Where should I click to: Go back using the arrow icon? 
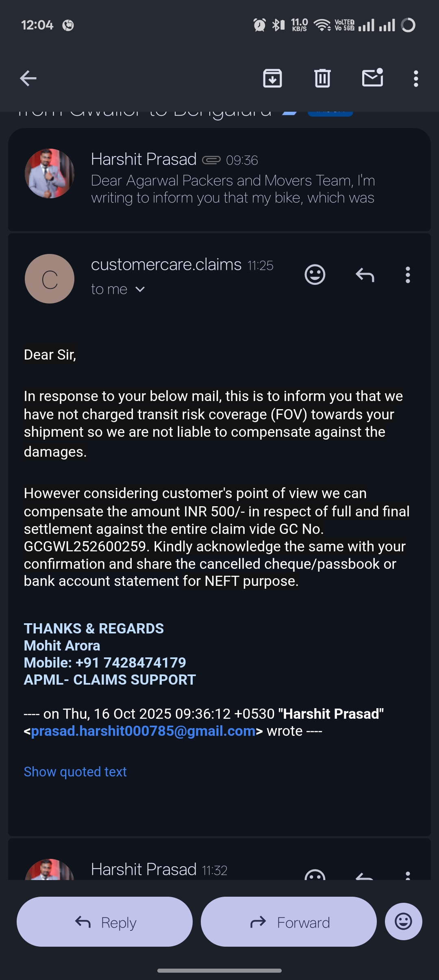click(28, 78)
